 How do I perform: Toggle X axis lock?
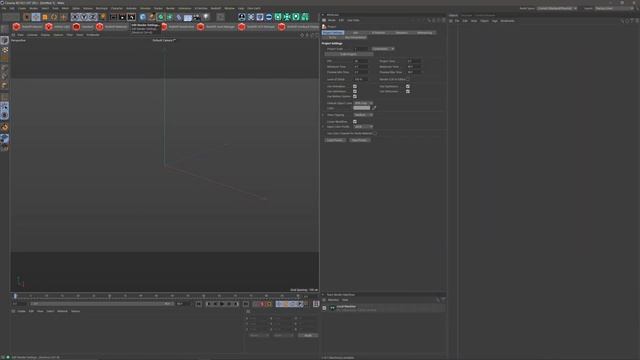click(75, 17)
